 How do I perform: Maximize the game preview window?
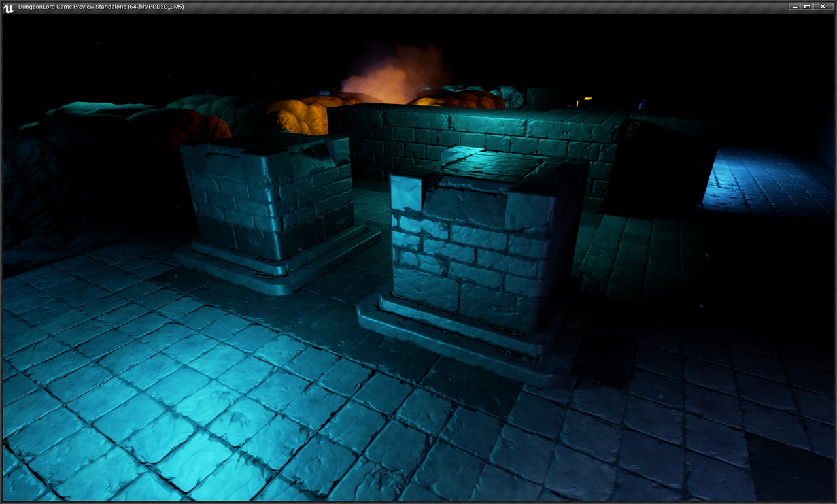(x=808, y=7)
